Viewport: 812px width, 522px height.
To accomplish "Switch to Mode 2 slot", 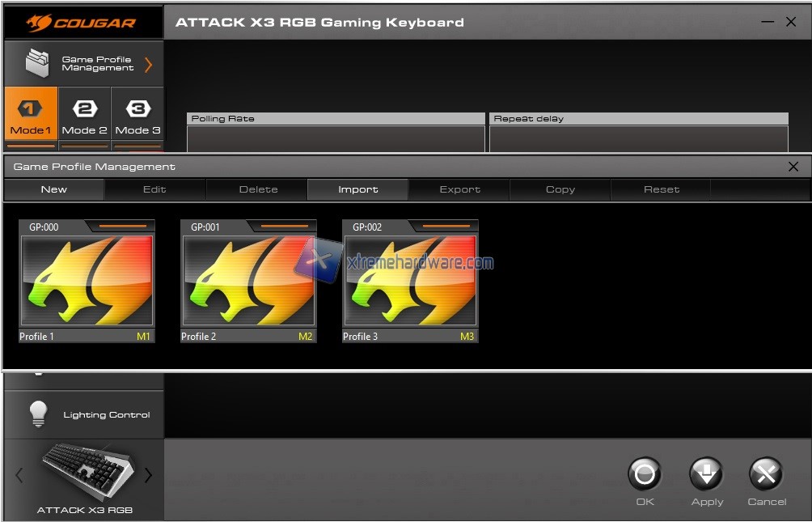I will click(x=85, y=117).
